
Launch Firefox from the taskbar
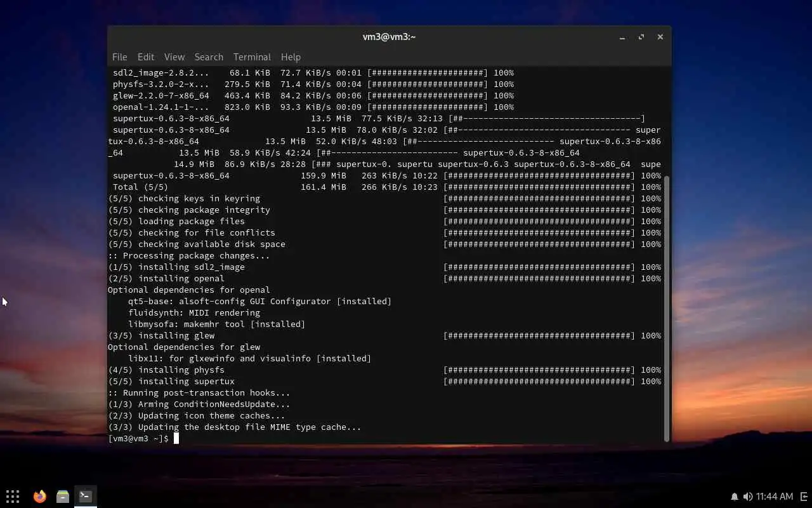click(x=40, y=496)
